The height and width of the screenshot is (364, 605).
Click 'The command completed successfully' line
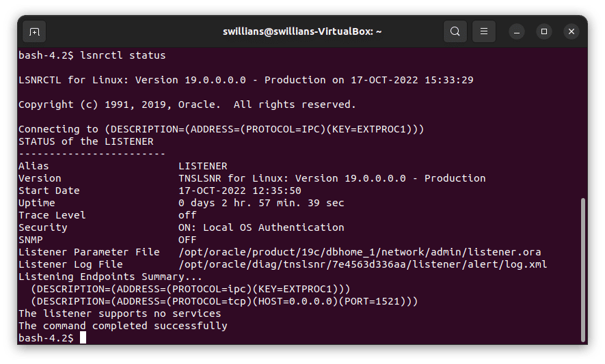tap(122, 326)
